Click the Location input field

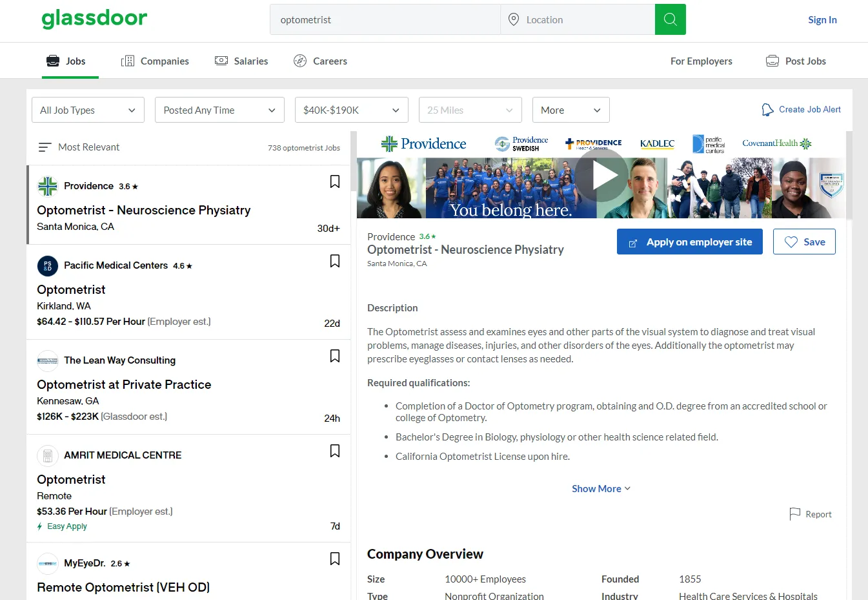578,19
